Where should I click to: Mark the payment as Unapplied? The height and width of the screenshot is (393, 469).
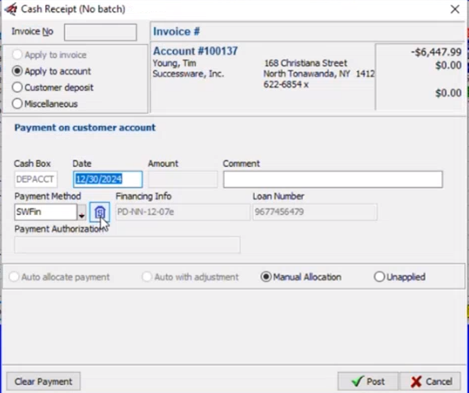(x=400, y=277)
